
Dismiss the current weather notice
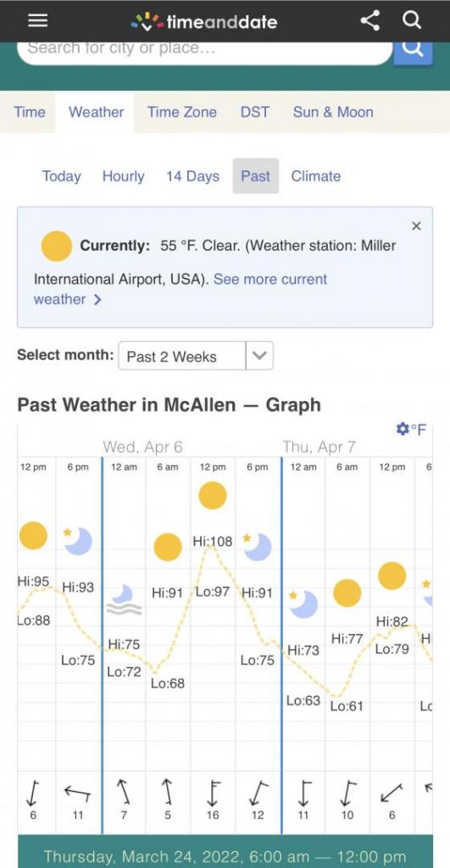(x=416, y=225)
